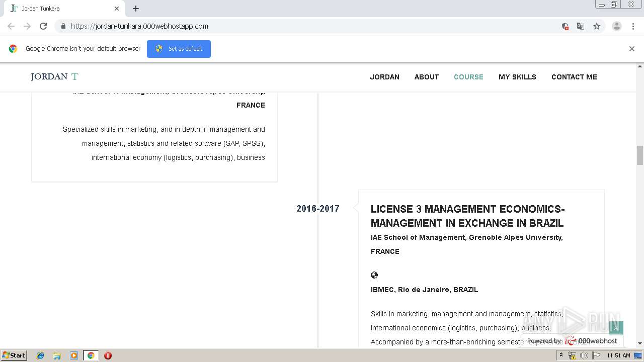Open the blocked content shield icon

pos(565,26)
